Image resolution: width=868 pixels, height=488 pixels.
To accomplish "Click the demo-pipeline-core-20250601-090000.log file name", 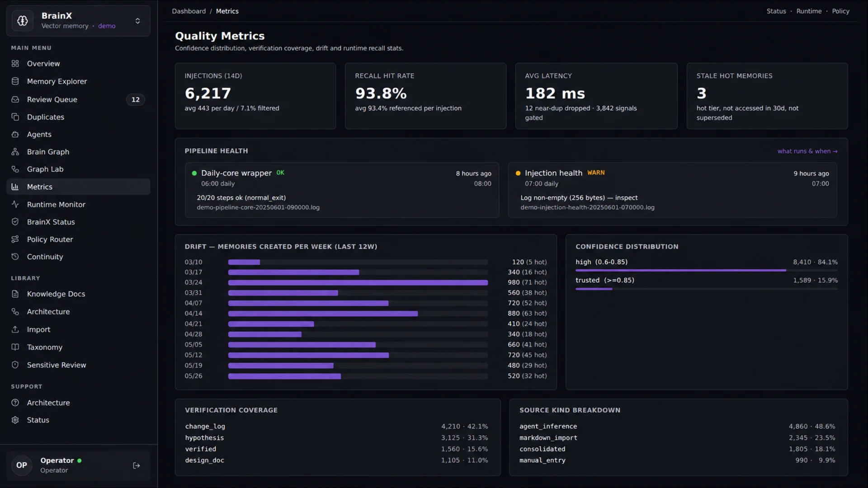I will [x=258, y=207].
